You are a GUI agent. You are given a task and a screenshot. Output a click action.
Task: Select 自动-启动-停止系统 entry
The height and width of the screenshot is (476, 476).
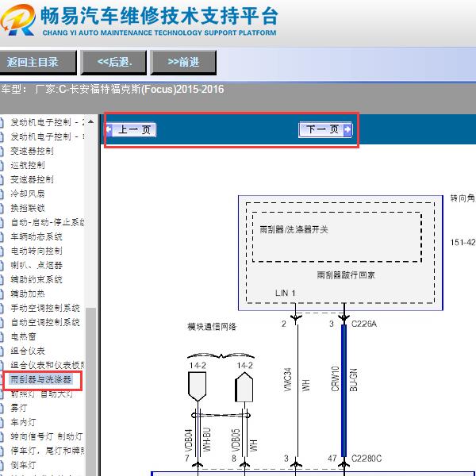click(x=48, y=222)
